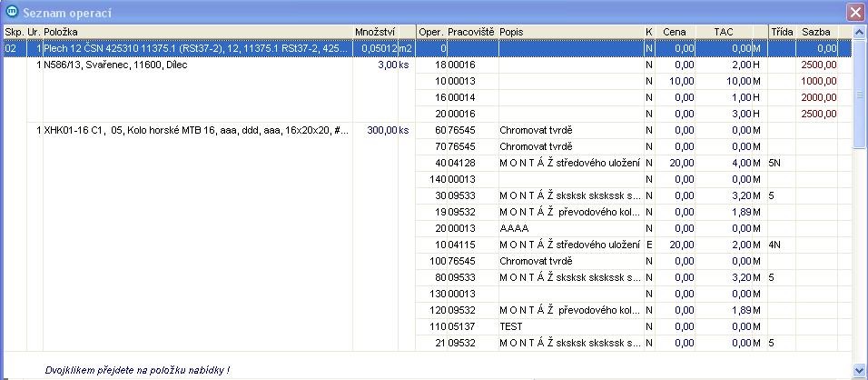868x380 pixels.
Task: Select the N586/13 Svařenec item
Action: pos(115,65)
